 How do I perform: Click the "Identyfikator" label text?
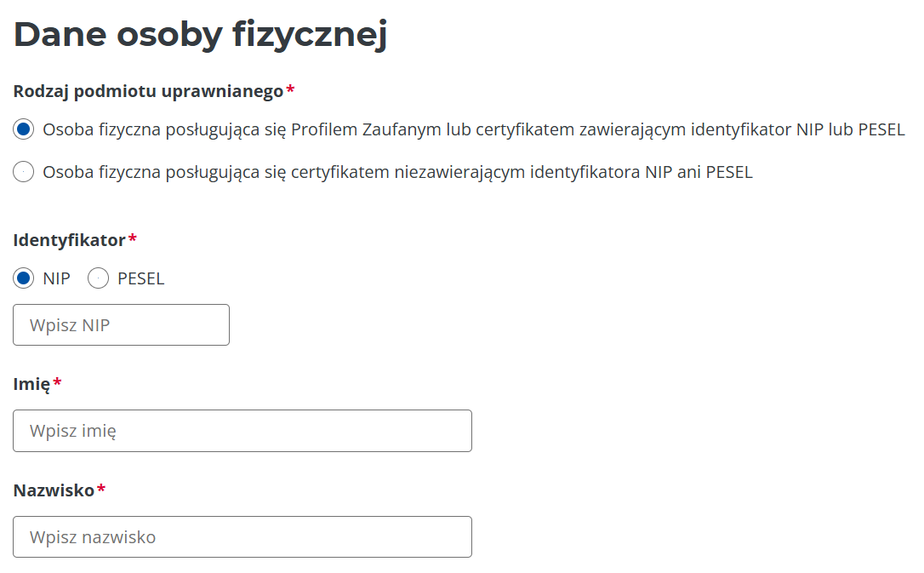69,240
